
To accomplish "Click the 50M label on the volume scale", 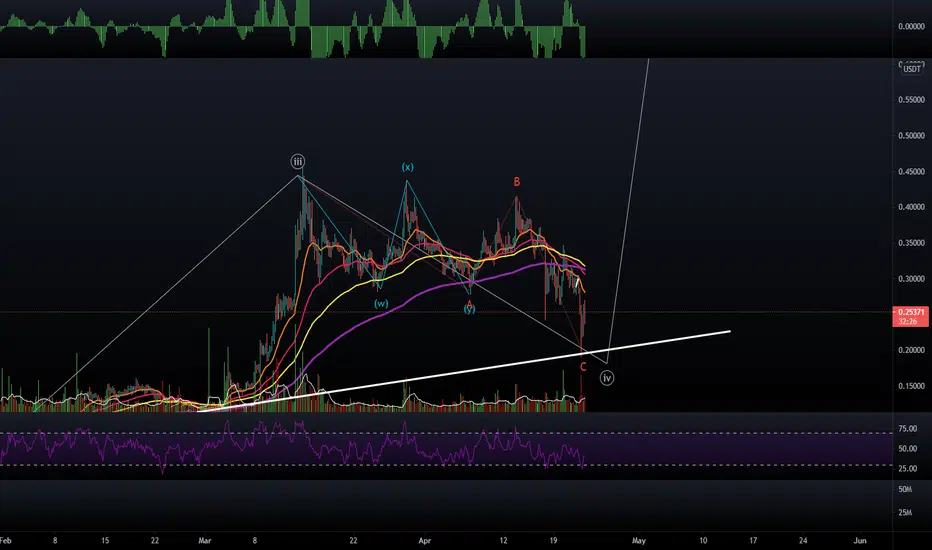I will point(905,489).
